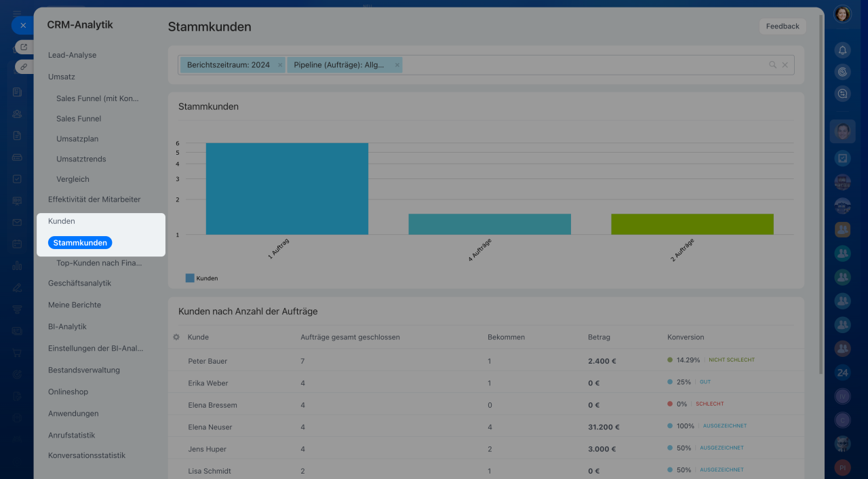Select Stammkunden in the sidebar menu
Viewport: 868px width, 479px height.
(x=80, y=242)
